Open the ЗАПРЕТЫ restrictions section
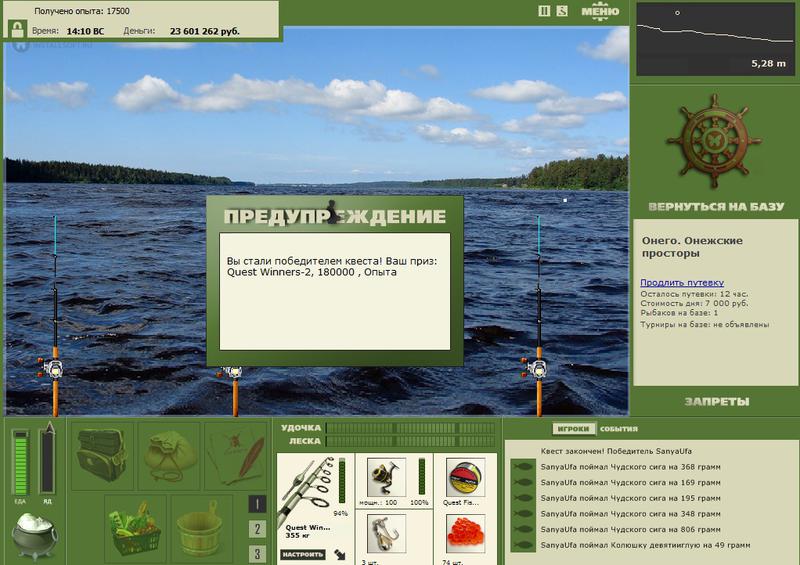Image resolution: width=800 pixels, height=565 pixels. pyautogui.click(x=717, y=402)
